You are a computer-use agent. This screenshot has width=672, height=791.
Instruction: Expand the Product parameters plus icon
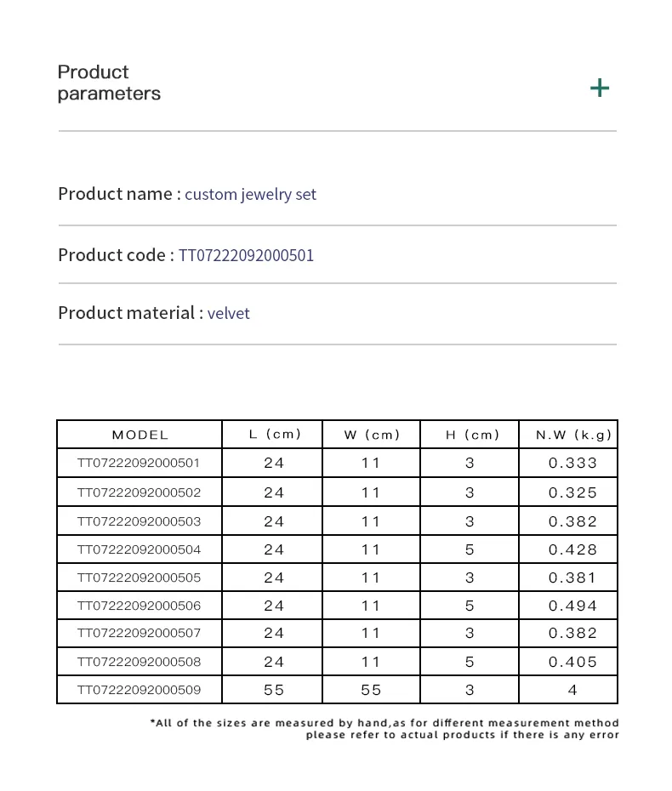point(600,88)
